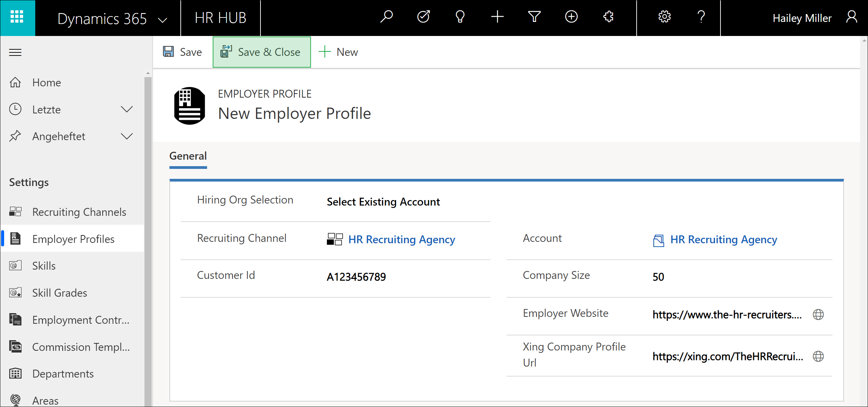Toggle the hamburger navigation menu
Screen dimensions: 868x407
(x=15, y=52)
